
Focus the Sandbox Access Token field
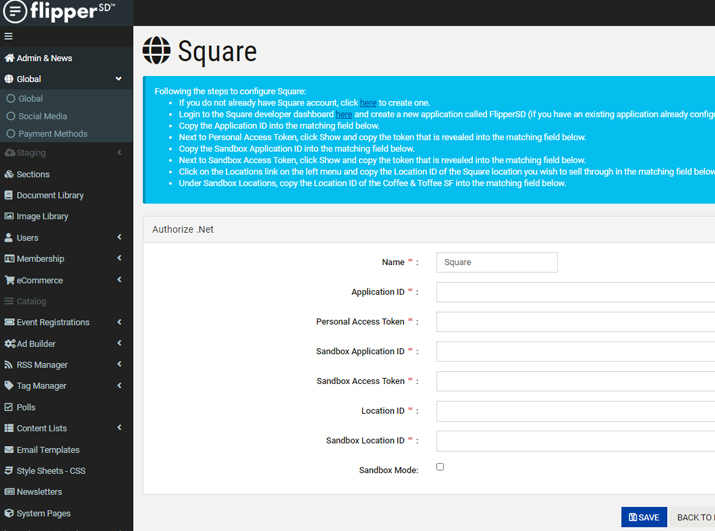575,381
